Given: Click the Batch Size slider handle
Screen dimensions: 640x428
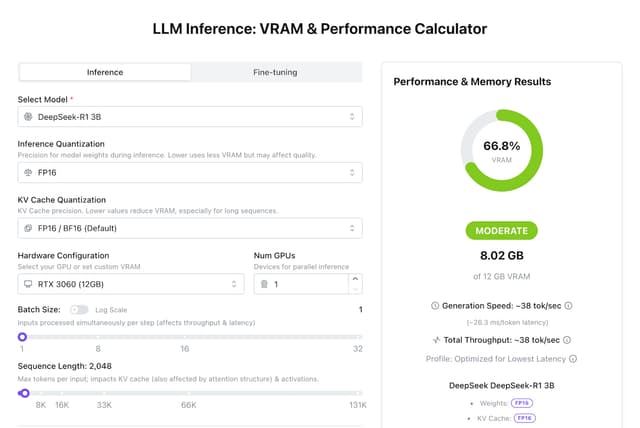Looking at the screenshot, I should point(22,337).
